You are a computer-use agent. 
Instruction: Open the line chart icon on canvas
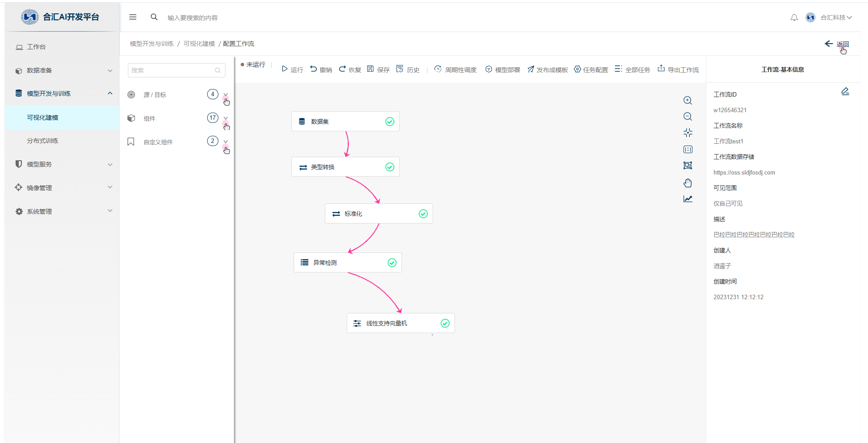tap(688, 199)
